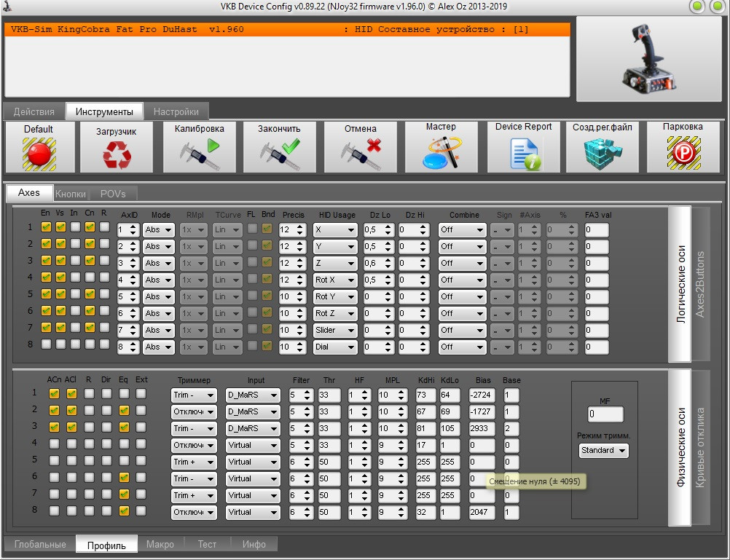This screenshot has height=560, width=730.
Task: Click KdHi field showing 73
Action: coord(425,395)
